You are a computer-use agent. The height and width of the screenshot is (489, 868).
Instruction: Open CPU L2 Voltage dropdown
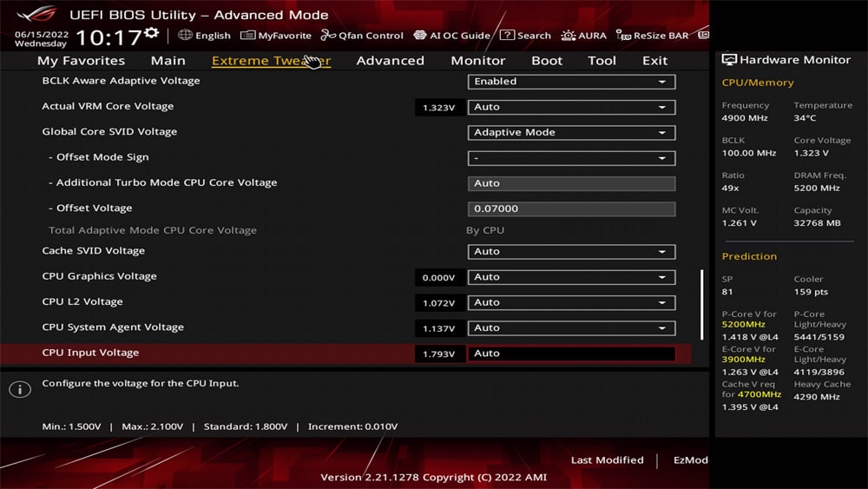pyautogui.click(x=571, y=302)
